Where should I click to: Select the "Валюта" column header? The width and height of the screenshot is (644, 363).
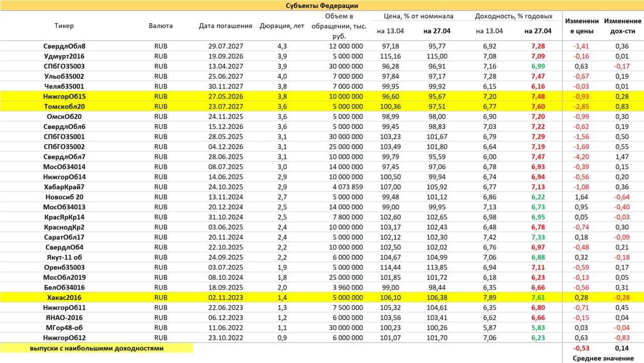[161, 26]
